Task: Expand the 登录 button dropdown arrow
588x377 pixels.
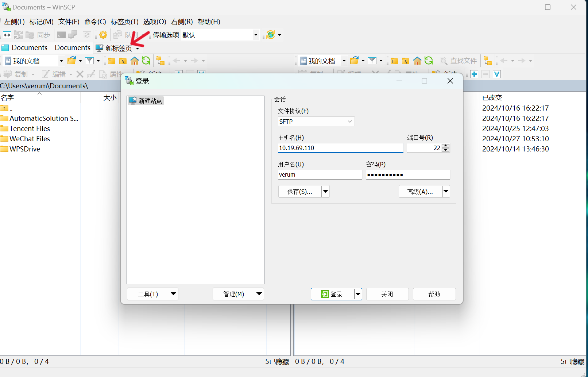Action: (x=358, y=294)
